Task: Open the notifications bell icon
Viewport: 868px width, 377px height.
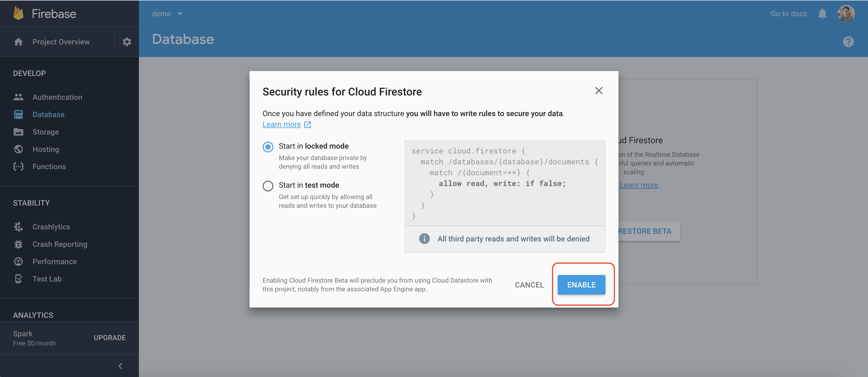Action: pos(822,14)
